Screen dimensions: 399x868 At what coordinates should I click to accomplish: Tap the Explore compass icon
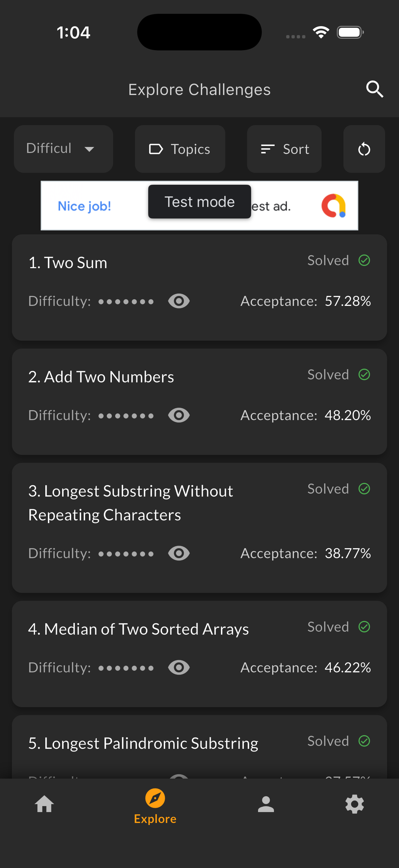(155, 798)
